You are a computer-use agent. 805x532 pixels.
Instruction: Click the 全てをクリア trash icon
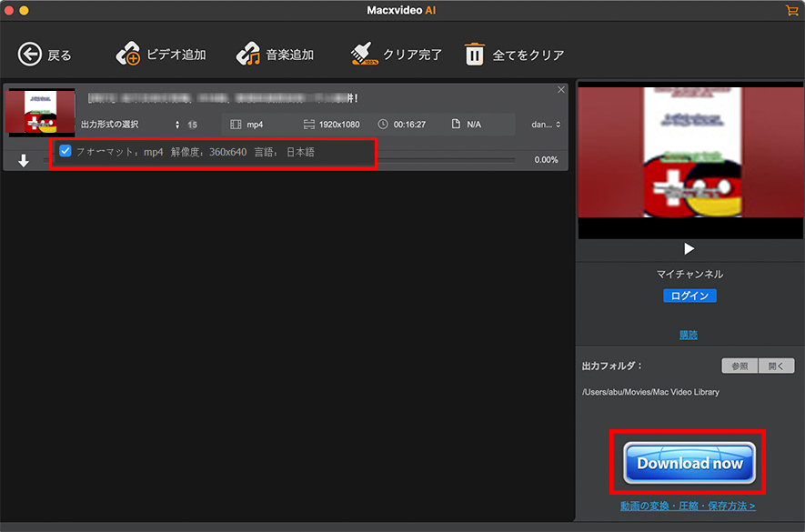[474, 55]
